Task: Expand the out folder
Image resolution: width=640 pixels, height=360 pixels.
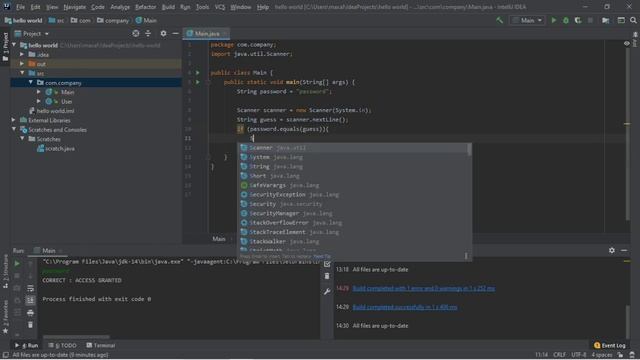Action: 22,64
